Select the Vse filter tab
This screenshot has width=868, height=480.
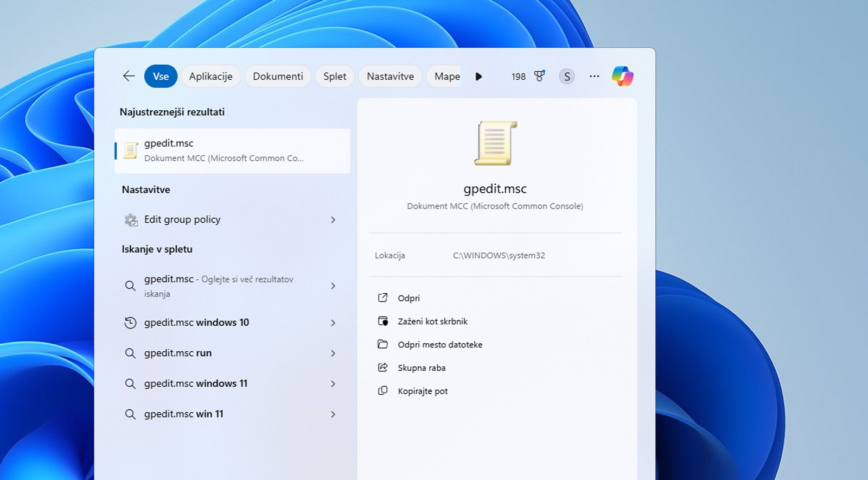(x=161, y=77)
